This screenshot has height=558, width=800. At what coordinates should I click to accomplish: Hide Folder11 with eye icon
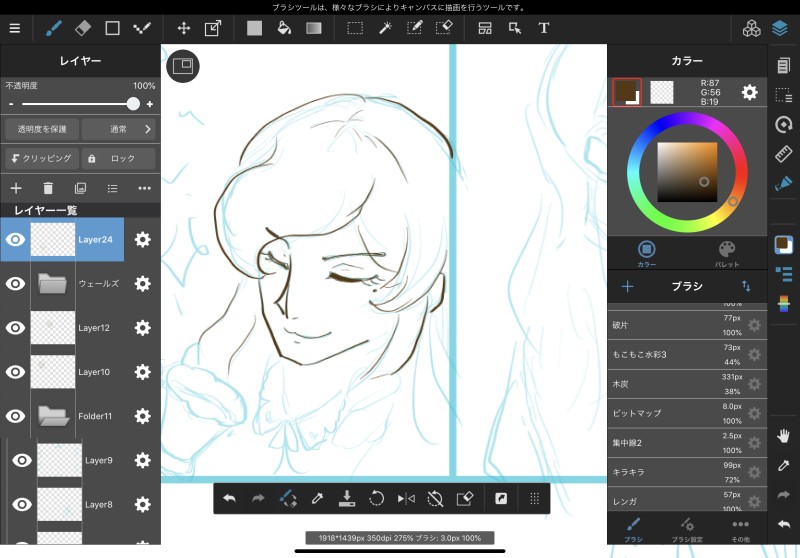tap(15, 416)
